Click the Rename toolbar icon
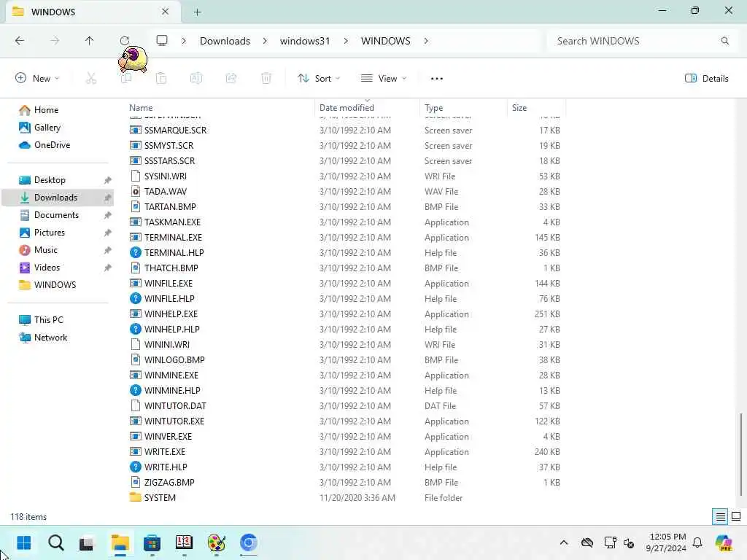 [x=196, y=79]
